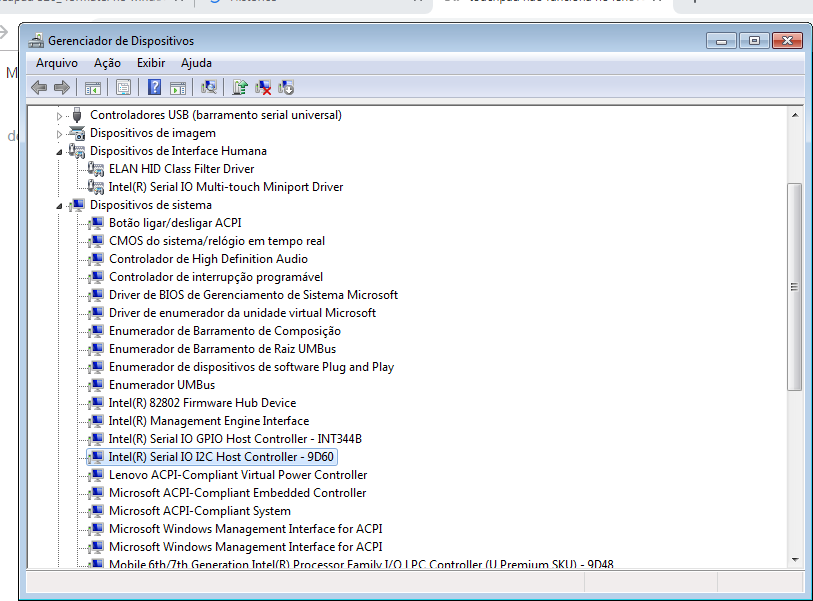
Task: Expand Controladores USB category
Action: click(x=59, y=116)
